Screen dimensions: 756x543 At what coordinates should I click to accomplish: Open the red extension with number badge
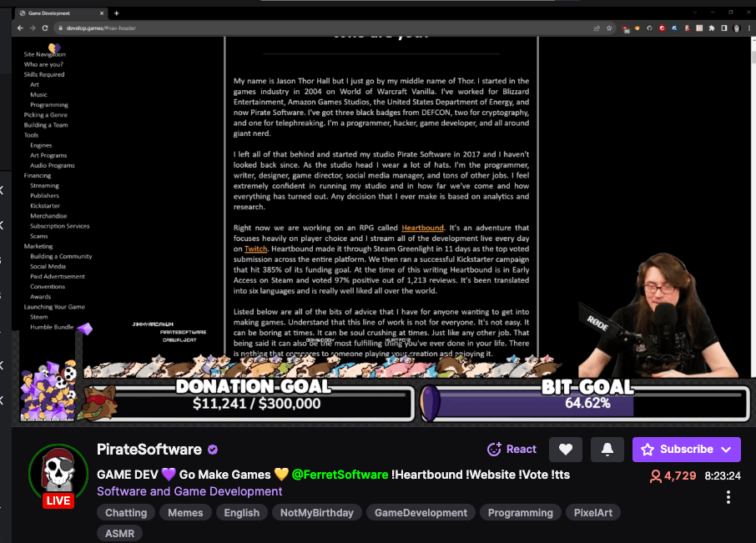tap(625, 28)
